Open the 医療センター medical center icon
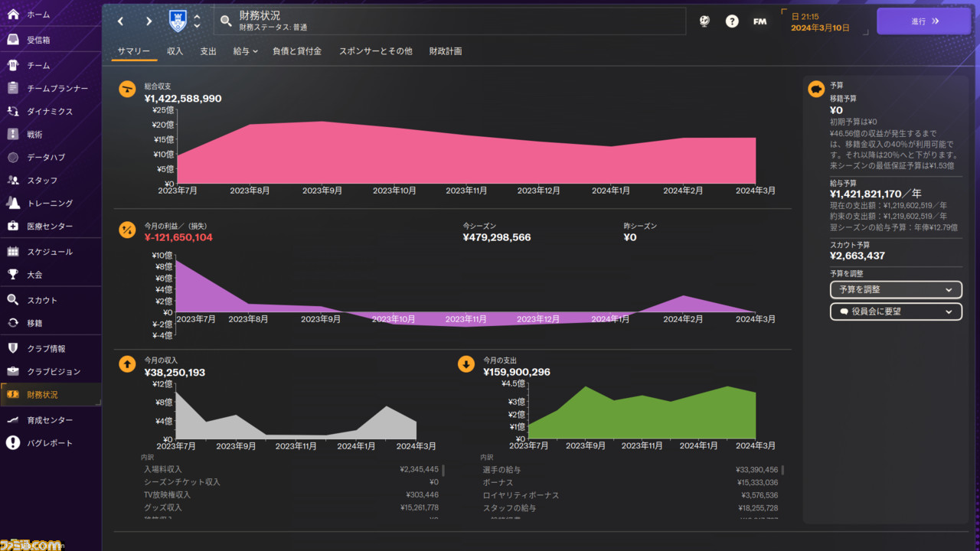The height and width of the screenshot is (551, 980). click(13, 226)
